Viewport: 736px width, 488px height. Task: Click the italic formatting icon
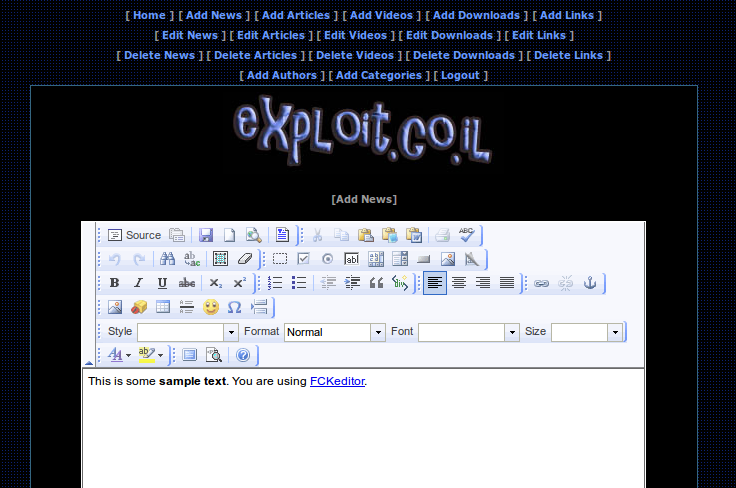138,283
